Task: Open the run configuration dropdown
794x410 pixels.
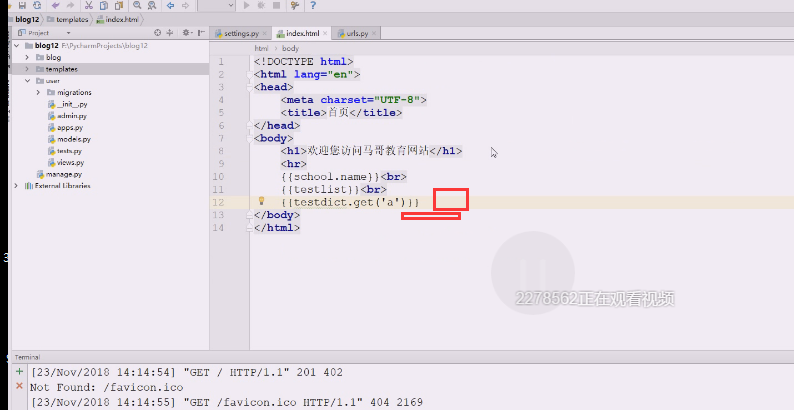Action: click(x=216, y=6)
